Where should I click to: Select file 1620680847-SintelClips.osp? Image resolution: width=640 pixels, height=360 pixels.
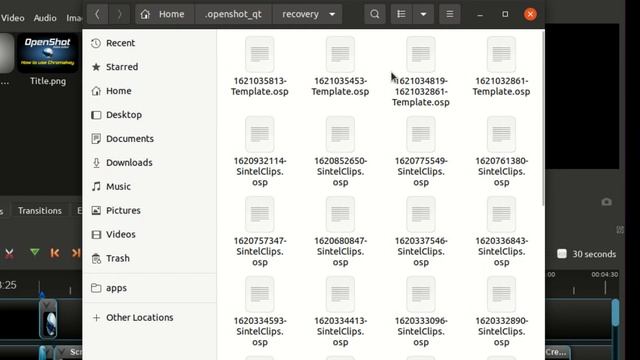(x=340, y=232)
